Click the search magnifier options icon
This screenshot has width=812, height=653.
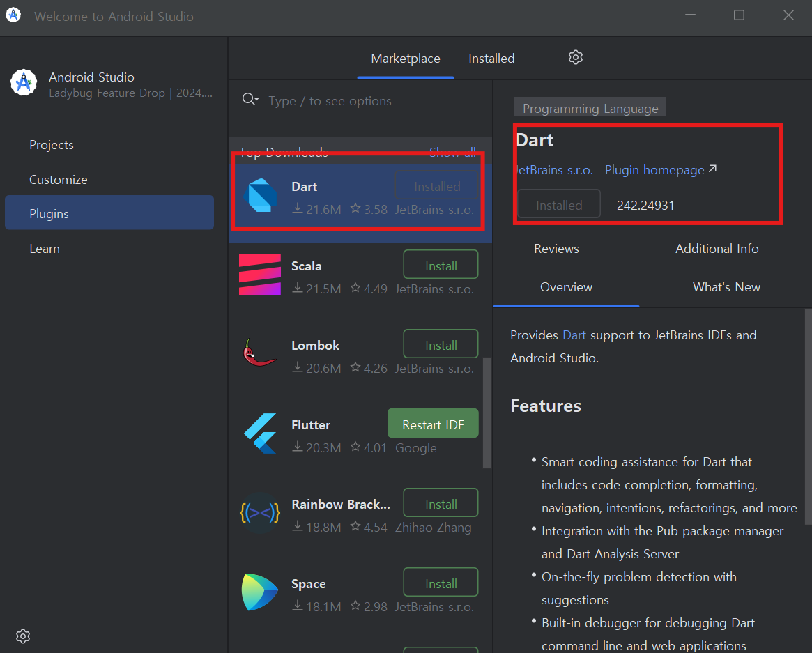[x=250, y=100]
